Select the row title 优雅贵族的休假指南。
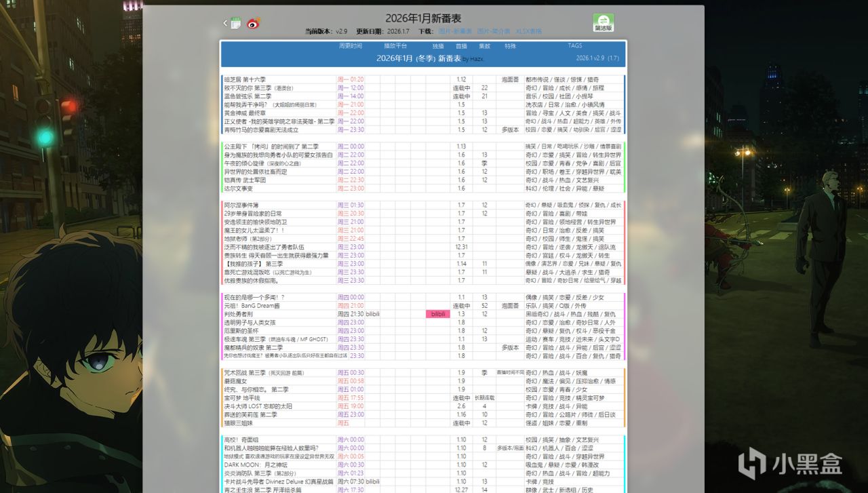 coord(251,280)
